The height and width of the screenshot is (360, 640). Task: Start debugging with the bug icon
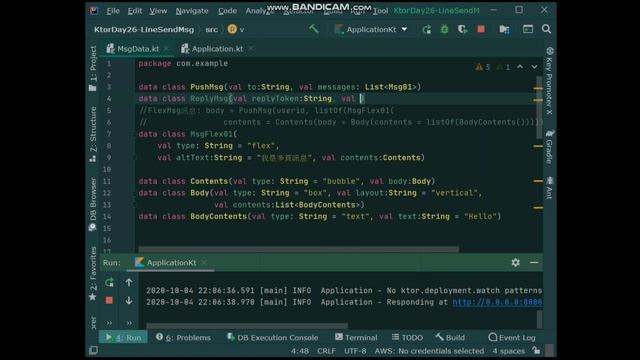coord(444,29)
